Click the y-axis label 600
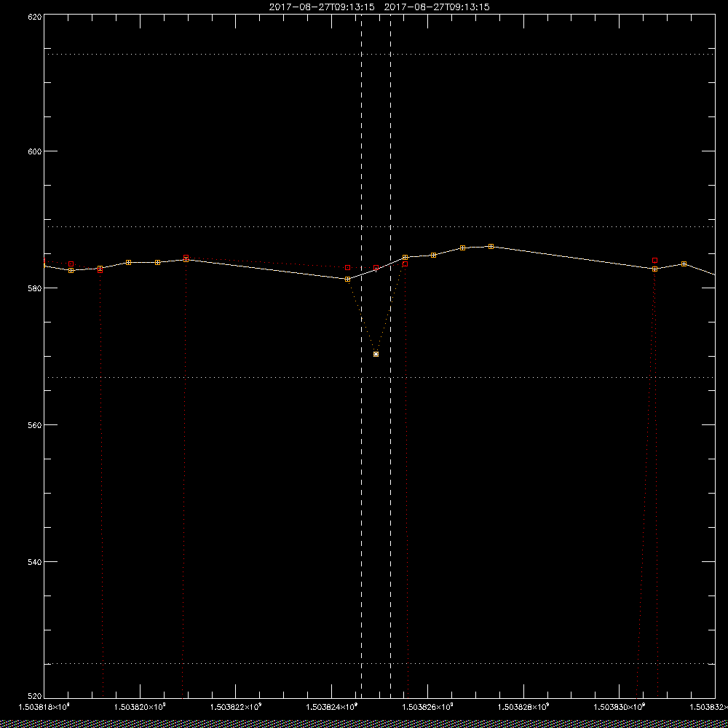This screenshot has height=728, width=728. click(x=35, y=151)
